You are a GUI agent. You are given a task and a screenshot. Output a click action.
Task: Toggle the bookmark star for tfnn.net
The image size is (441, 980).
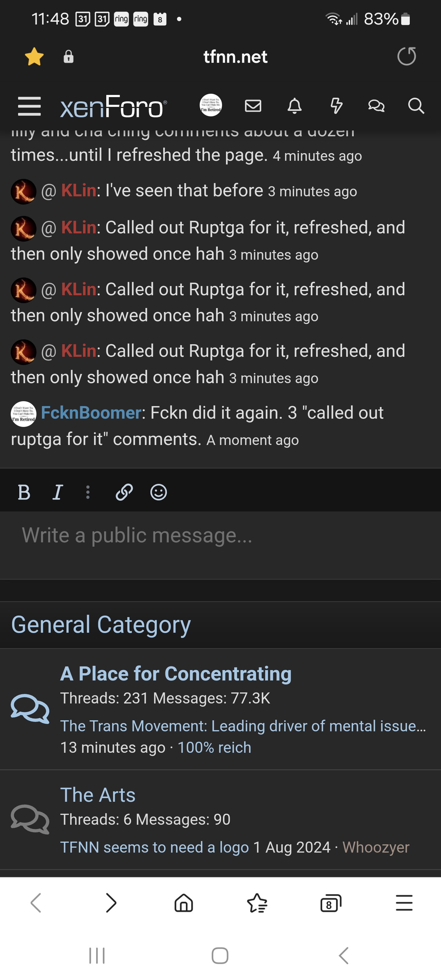tap(34, 57)
